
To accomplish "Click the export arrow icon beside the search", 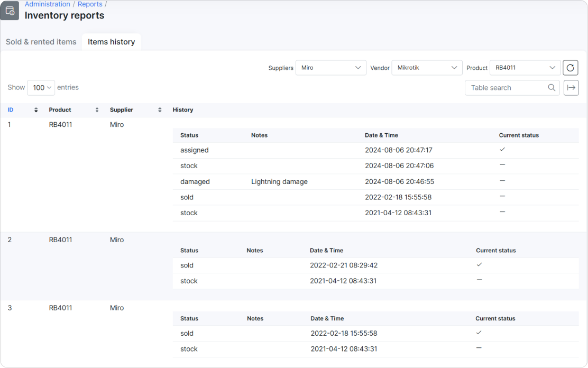I will point(571,88).
